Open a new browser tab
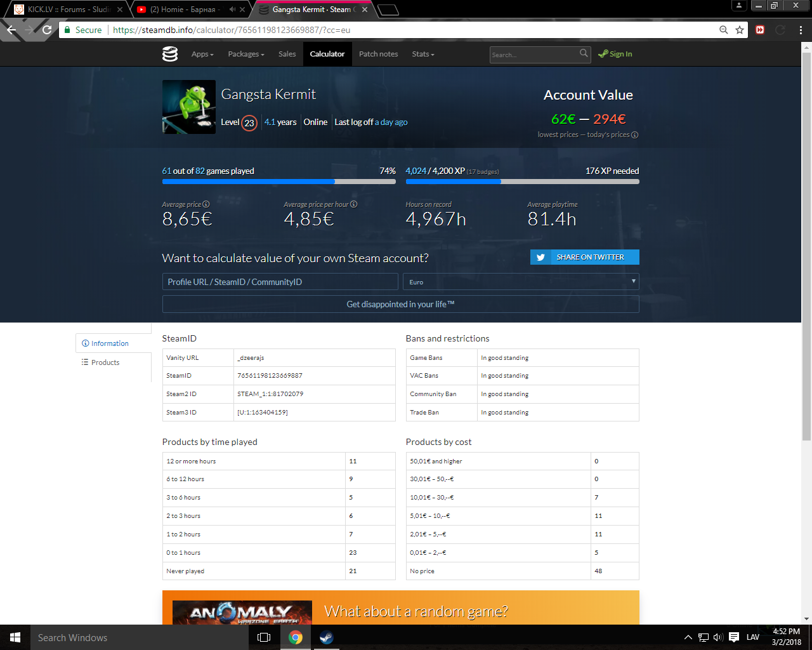812x650 pixels. point(388,10)
